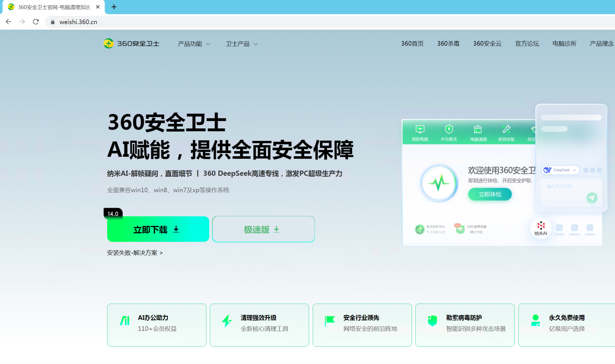Screen dimensions: 615x364
Task: Click 我的电脑 monitor icon in preview
Action: pos(420,129)
